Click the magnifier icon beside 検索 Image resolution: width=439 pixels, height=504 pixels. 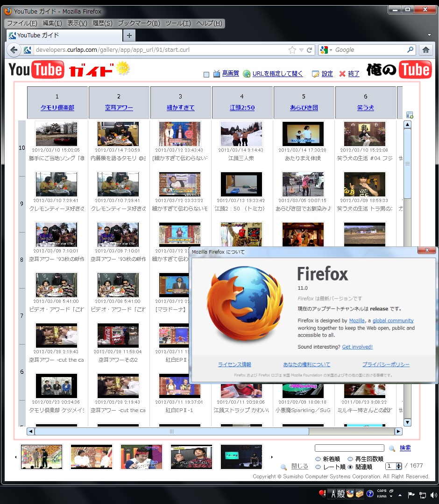(392, 448)
